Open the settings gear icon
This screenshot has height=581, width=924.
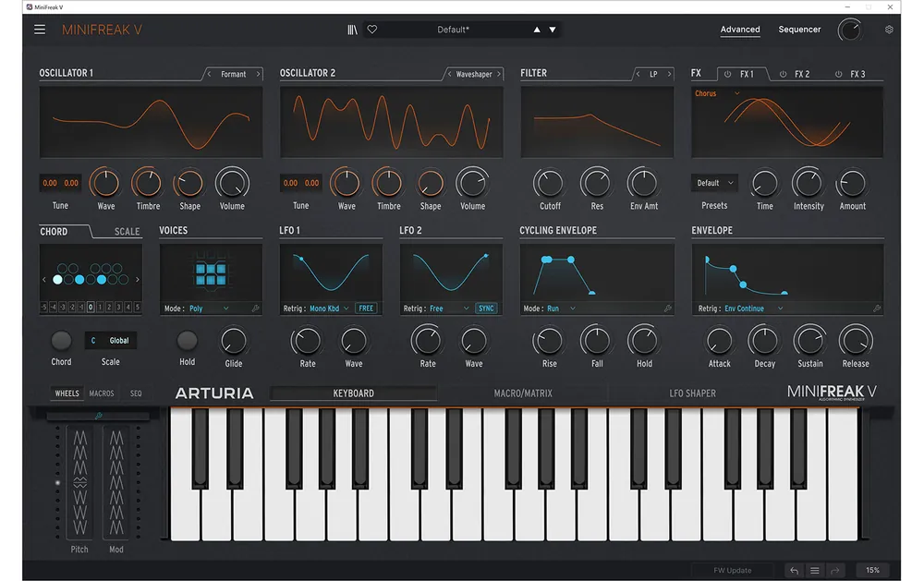[x=889, y=30]
